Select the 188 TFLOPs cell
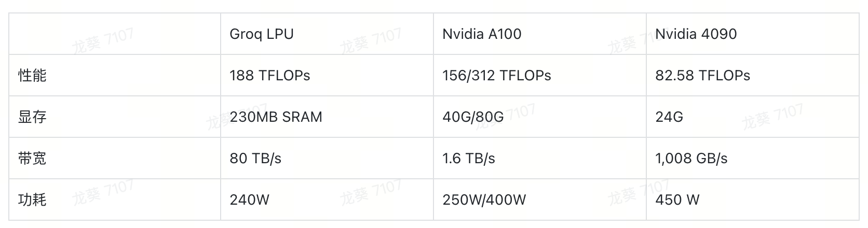Viewport: 868px width, 228px height. [327, 75]
